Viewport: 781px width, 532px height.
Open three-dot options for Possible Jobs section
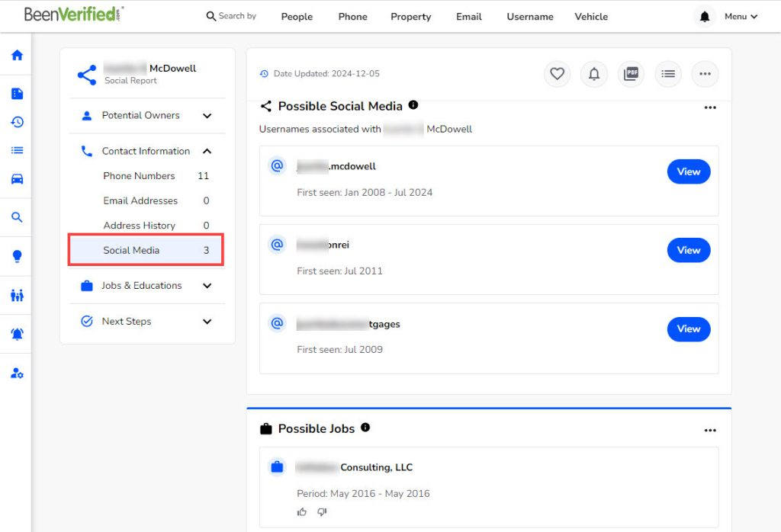pyautogui.click(x=710, y=431)
